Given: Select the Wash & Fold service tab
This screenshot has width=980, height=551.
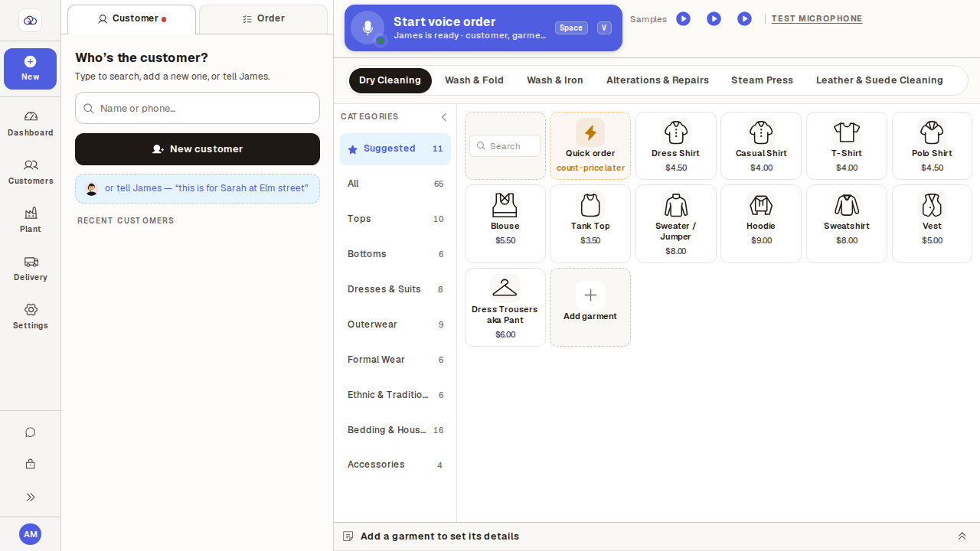Looking at the screenshot, I should tap(474, 80).
